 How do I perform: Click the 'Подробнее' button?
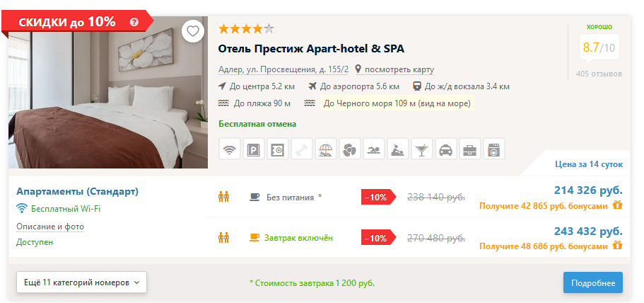coord(592,282)
